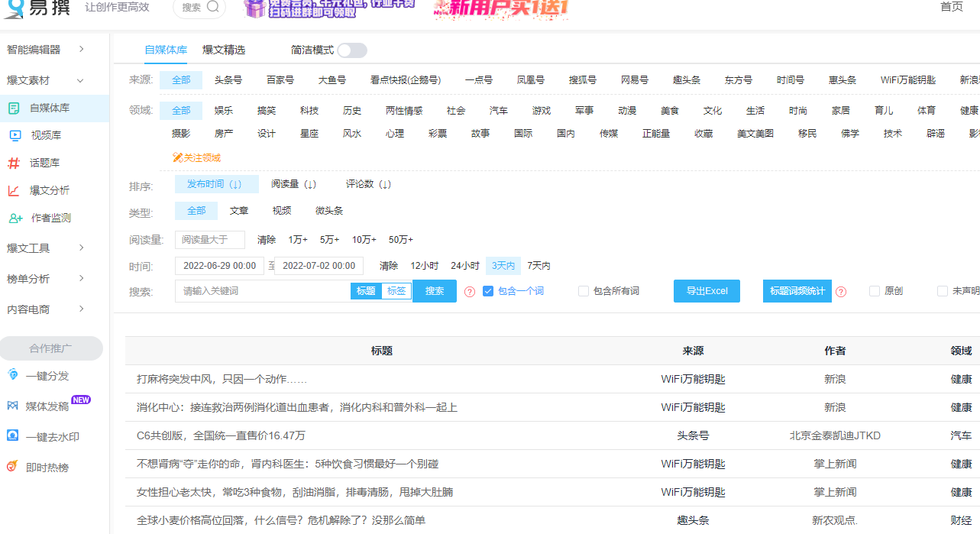The image size is (980, 534).
Task: Click 一键分发 icon in sidebar
Action: click(x=12, y=375)
